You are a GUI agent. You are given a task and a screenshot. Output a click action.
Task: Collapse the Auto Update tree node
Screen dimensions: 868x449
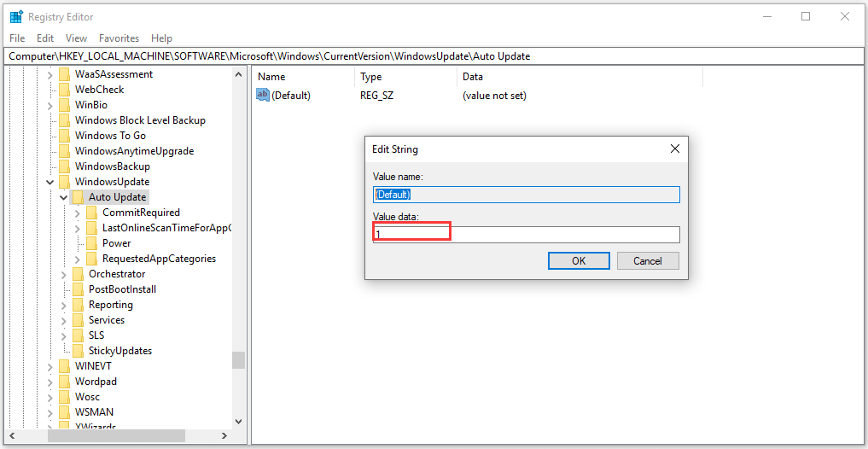(64, 197)
